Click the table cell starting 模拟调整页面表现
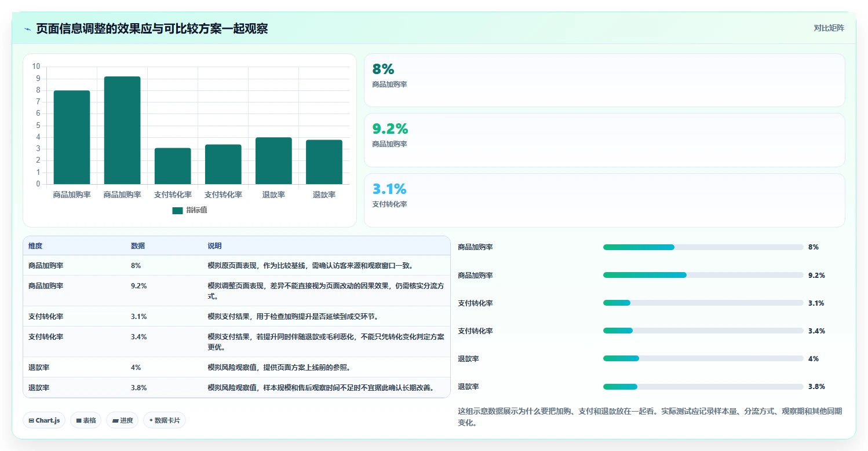The image size is (868, 451). (x=326, y=291)
